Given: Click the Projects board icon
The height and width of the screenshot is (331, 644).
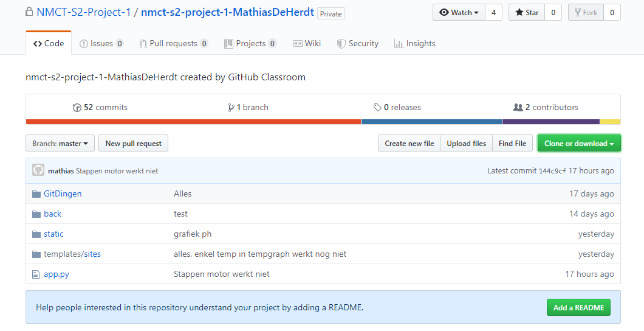Looking at the screenshot, I should tap(229, 44).
